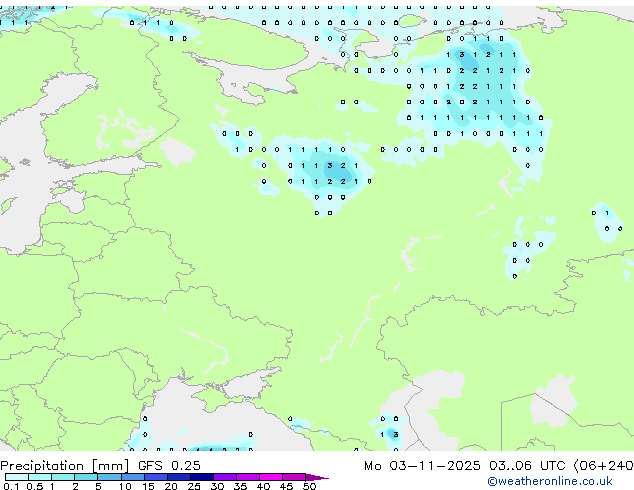
Task: Select the legend swatch between 30 and 35
Action: click(x=225, y=477)
